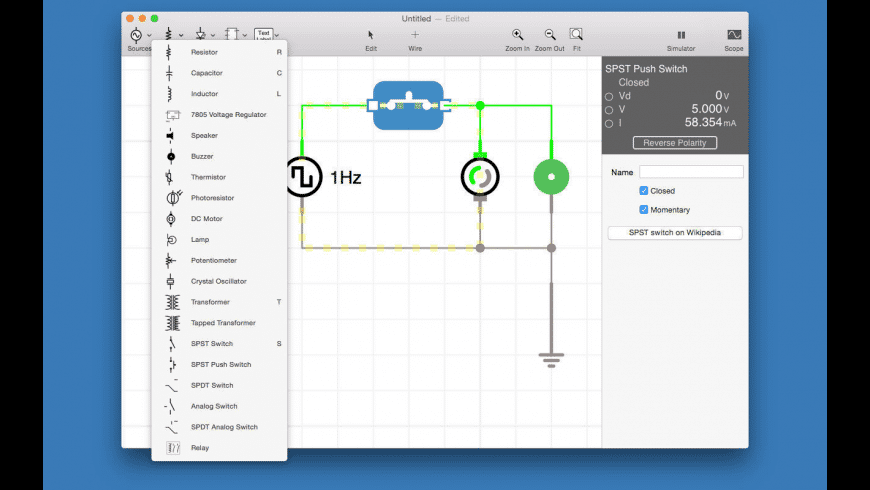The image size is (870, 490).
Task: Select the Wire drawing tool
Action: coord(415,34)
